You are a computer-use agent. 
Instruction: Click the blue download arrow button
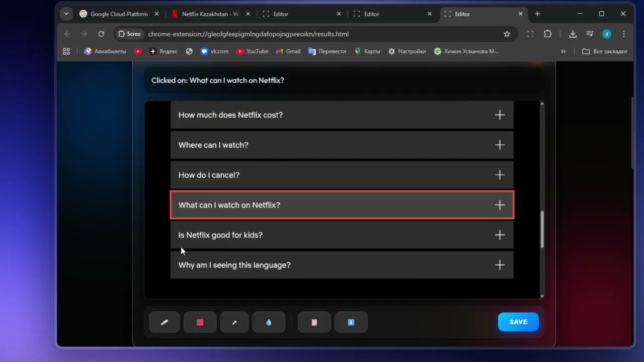tap(351, 322)
